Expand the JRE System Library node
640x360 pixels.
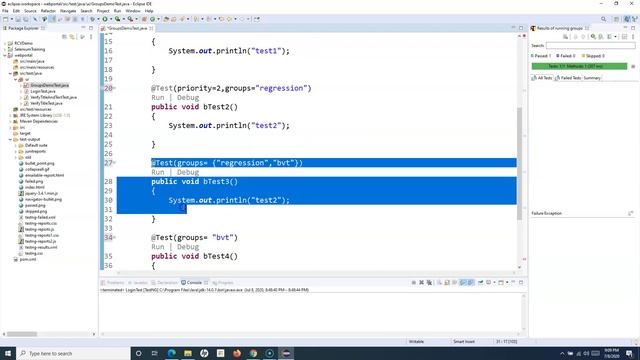[10, 116]
